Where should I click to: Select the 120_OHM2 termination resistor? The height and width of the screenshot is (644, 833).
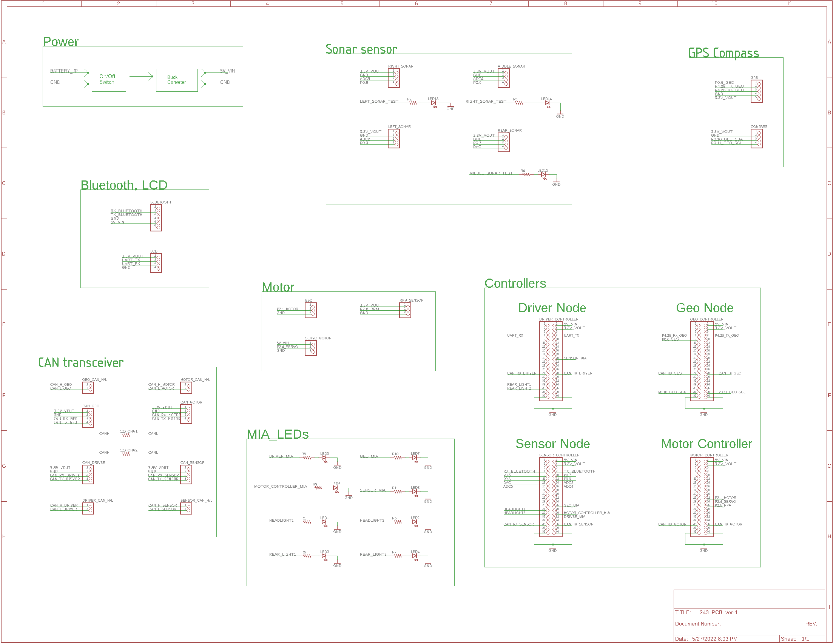126,454
